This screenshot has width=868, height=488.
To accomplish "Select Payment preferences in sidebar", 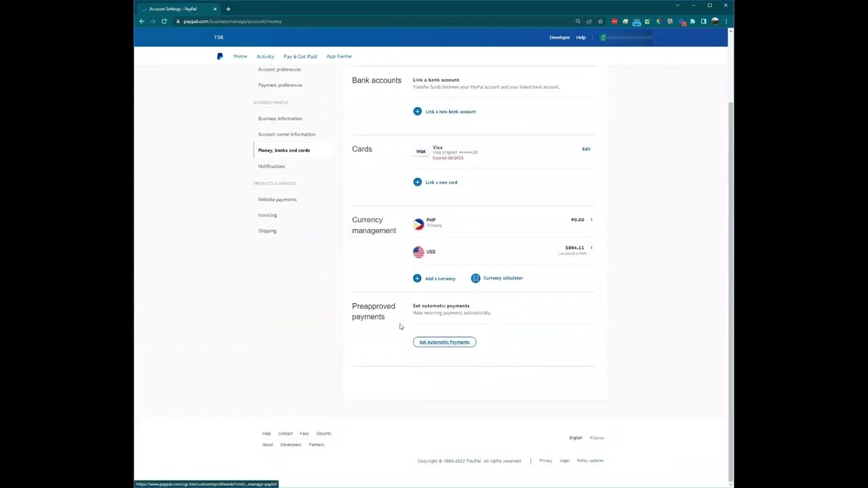I will pos(280,85).
